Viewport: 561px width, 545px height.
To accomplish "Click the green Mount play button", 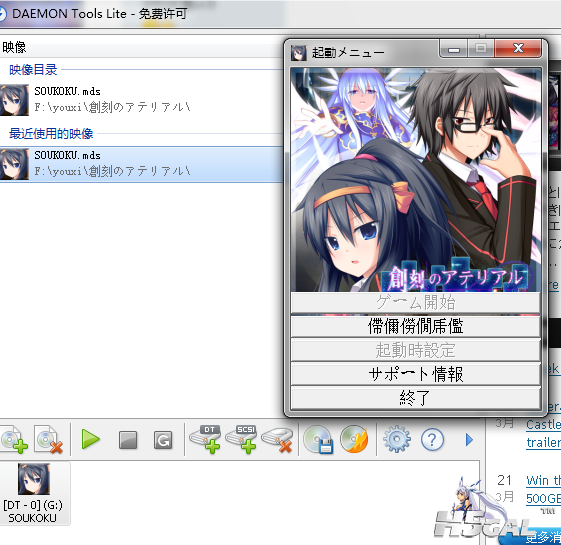I will 91,439.
